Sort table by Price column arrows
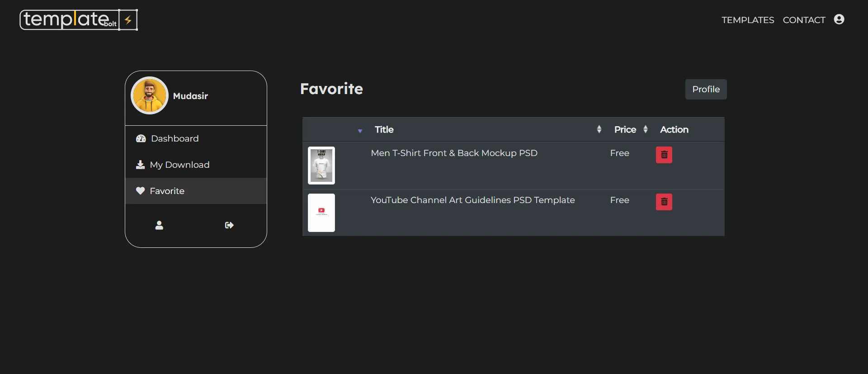 click(646, 129)
